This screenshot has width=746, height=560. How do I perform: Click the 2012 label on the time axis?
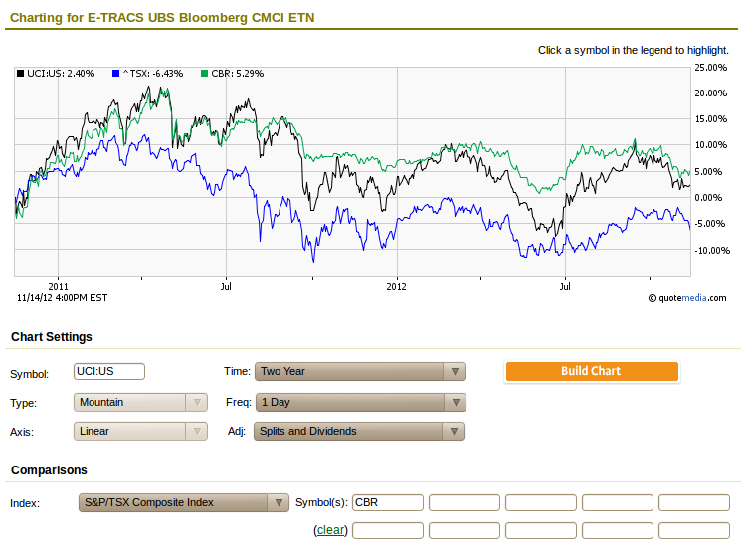[396, 286]
